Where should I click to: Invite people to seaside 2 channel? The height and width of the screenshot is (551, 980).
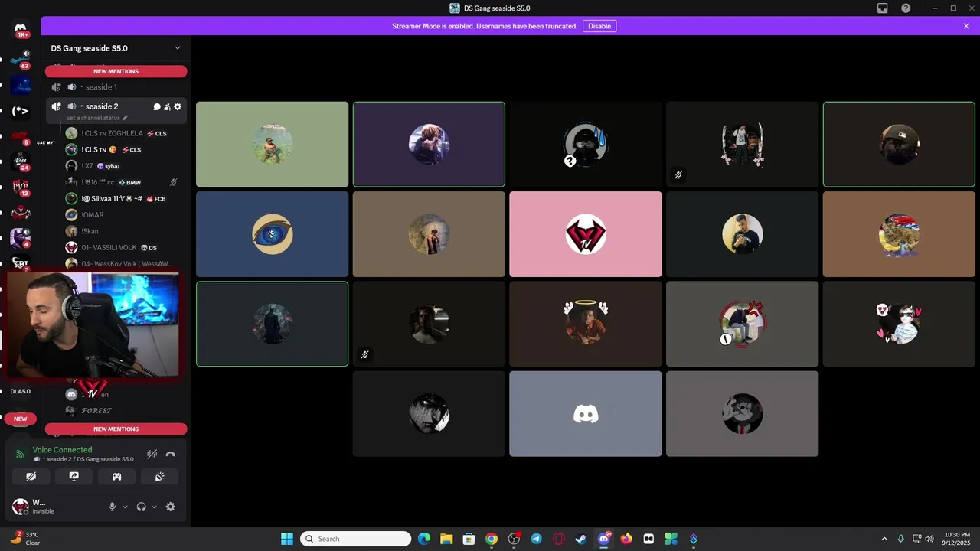(168, 107)
